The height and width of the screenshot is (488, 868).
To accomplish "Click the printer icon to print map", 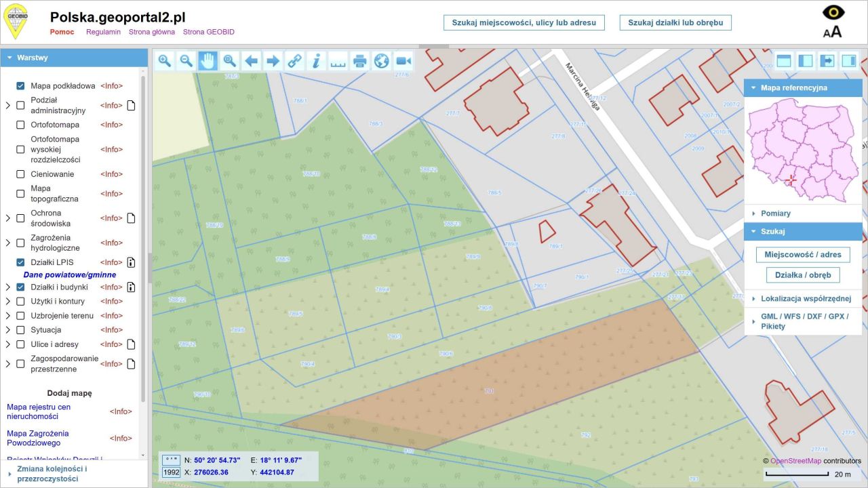I will [x=359, y=61].
